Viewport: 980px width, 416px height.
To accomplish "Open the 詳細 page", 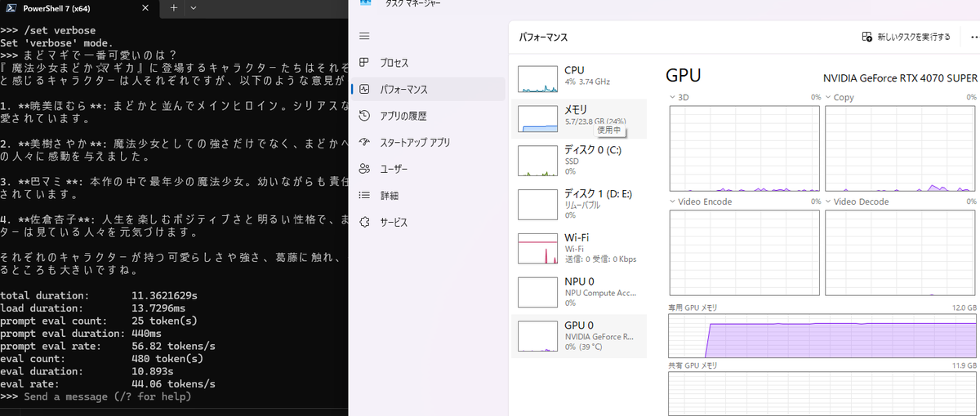I will point(427,196).
